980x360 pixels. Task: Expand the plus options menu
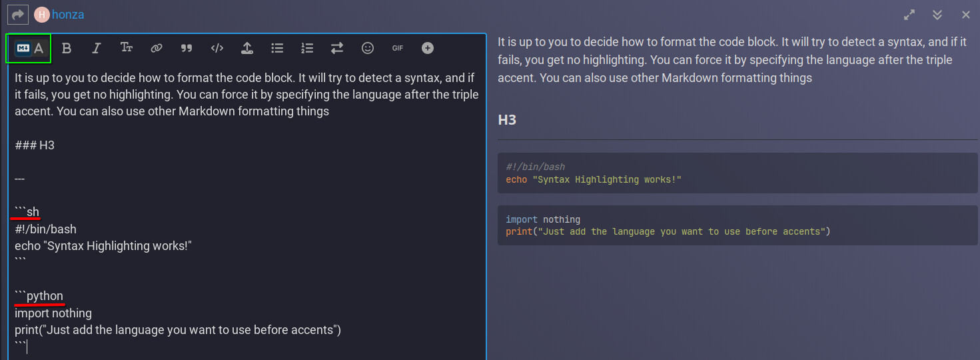[428, 48]
